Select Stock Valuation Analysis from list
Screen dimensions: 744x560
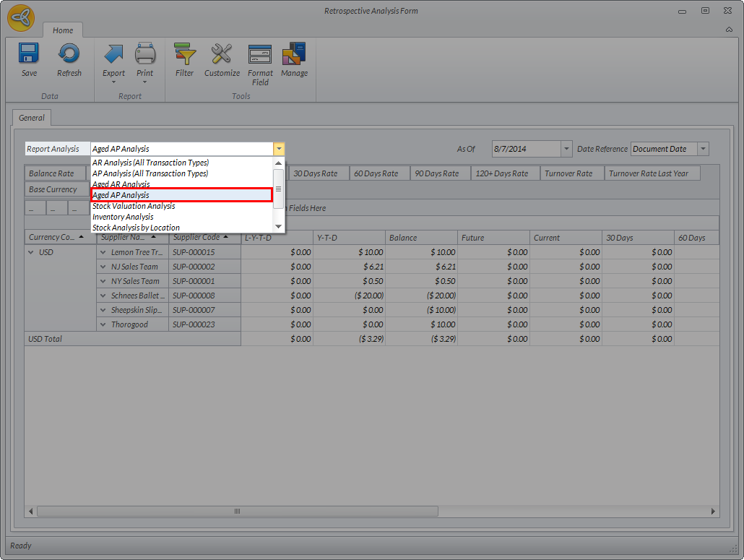pos(134,206)
